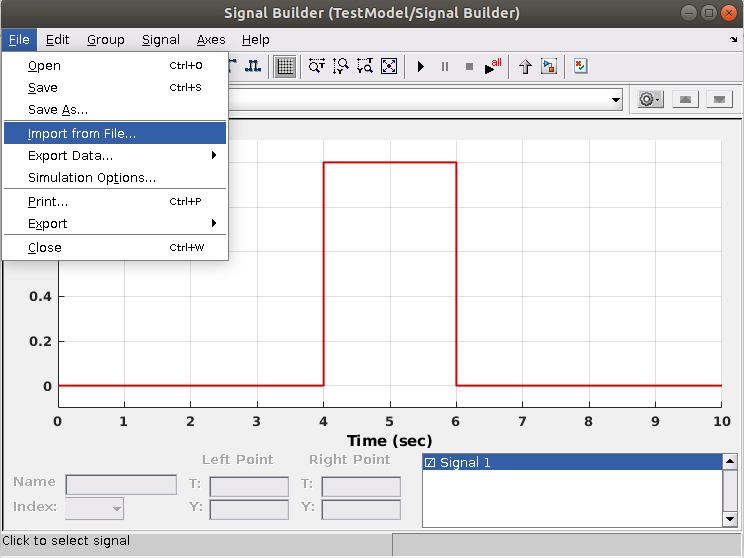Viewport: 744px width, 558px height.
Task: Click the create and connect block icon
Action: [549, 66]
